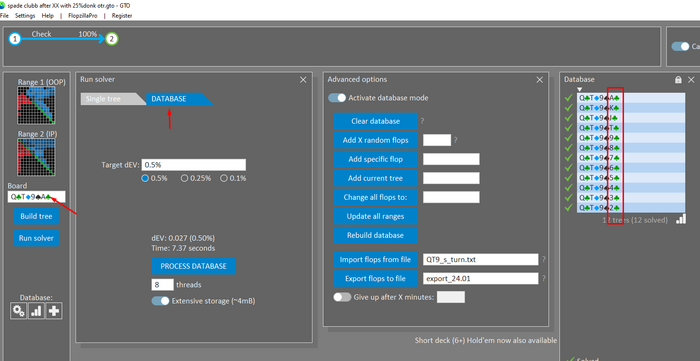
Task: Click Add X random flops button
Action: 375,140
